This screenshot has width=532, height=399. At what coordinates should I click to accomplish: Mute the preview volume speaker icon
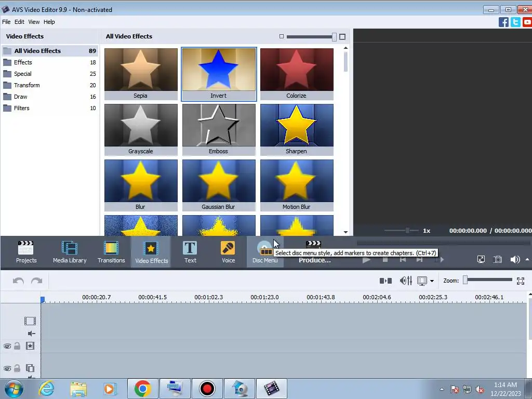(515, 260)
